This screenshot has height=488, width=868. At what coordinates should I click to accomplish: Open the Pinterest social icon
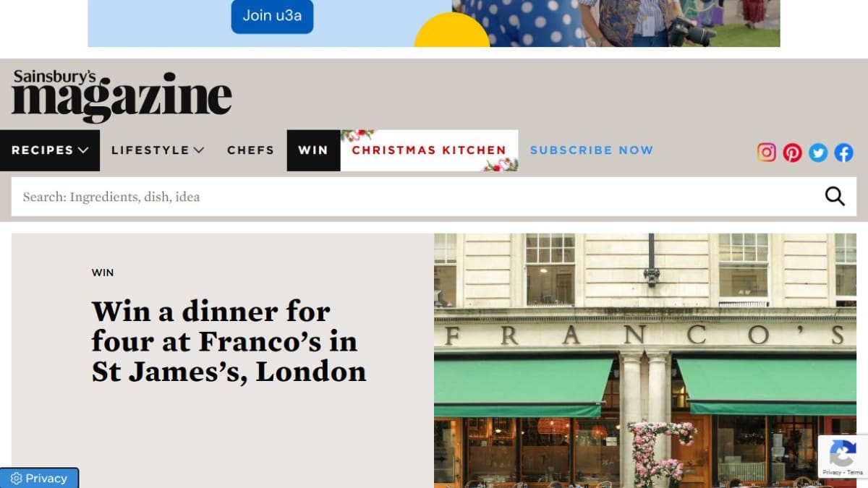(x=793, y=152)
